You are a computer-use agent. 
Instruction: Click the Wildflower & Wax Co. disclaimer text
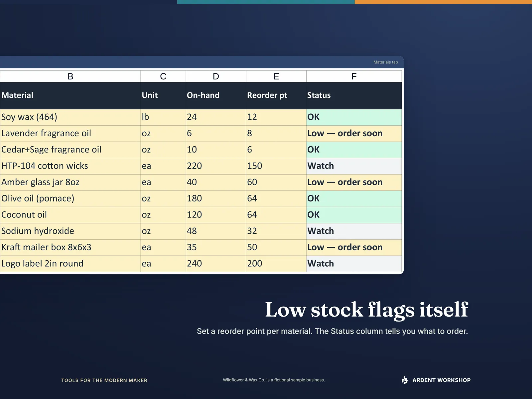(x=274, y=380)
